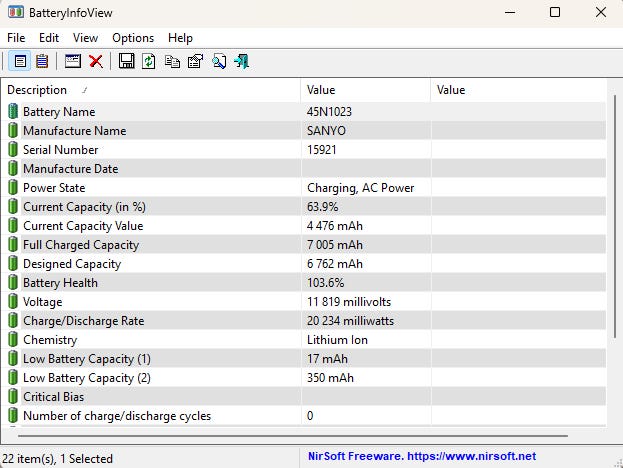Click battery icon beside Critical Bias

pyautogui.click(x=13, y=397)
